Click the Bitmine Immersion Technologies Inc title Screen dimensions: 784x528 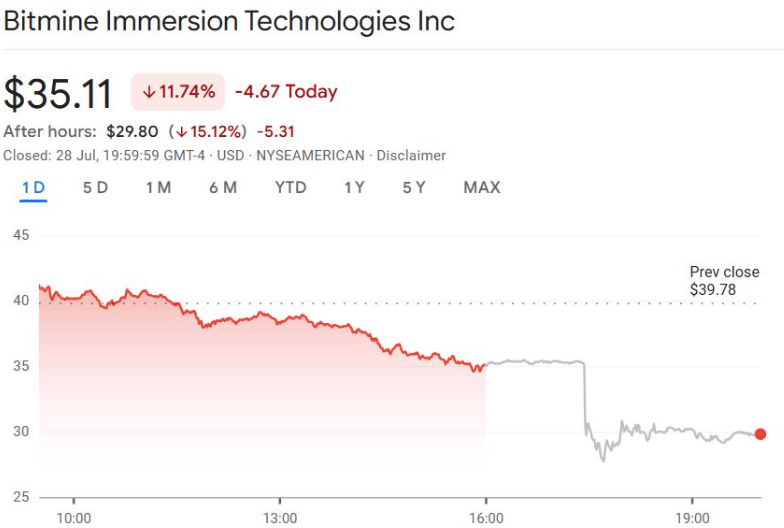[x=229, y=22]
